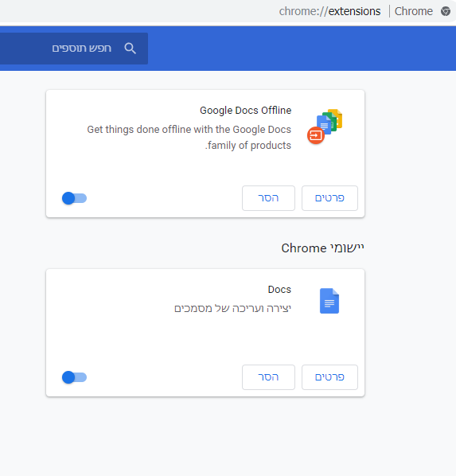Click the blue Docs app icon
The width and height of the screenshot is (456, 476).
tap(329, 301)
